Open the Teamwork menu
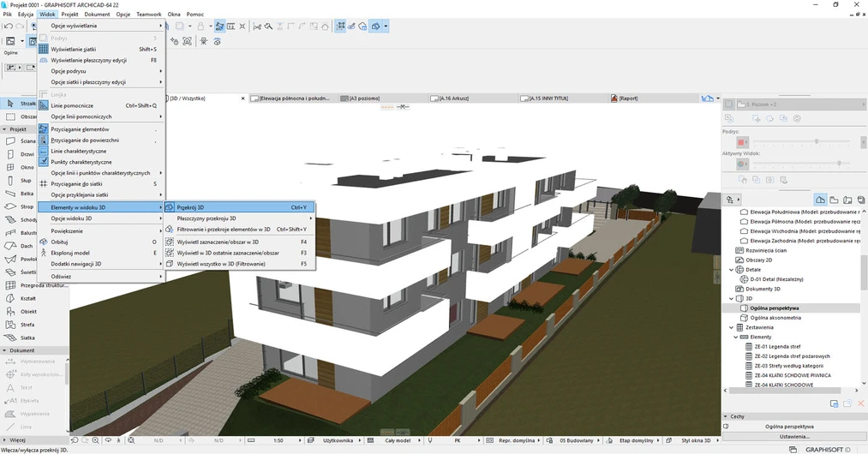The width and height of the screenshot is (868, 454). pos(149,15)
